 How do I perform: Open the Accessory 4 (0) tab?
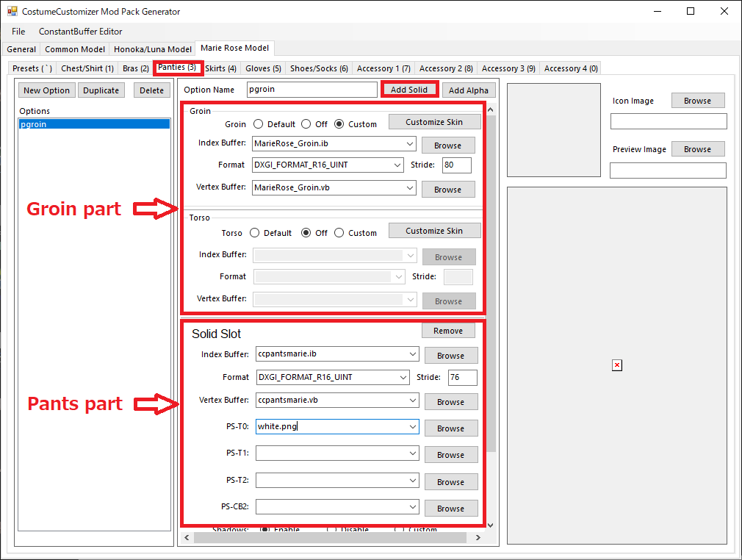tap(571, 68)
